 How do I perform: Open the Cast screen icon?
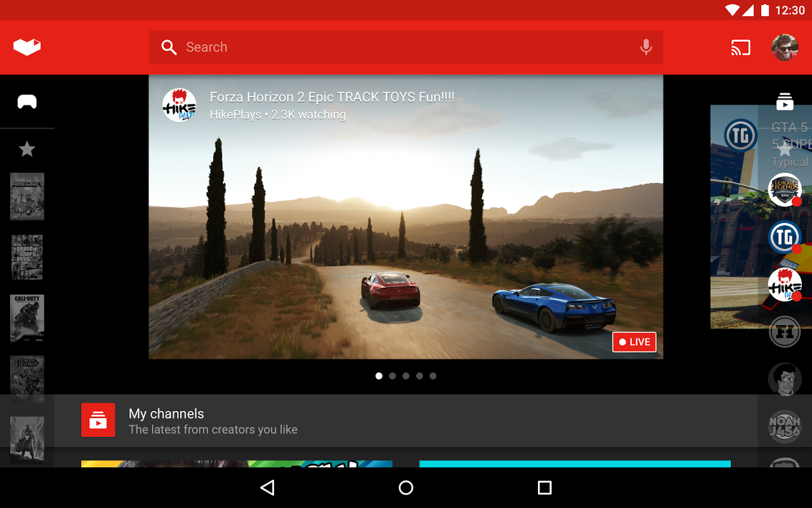click(x=741, y=47)
